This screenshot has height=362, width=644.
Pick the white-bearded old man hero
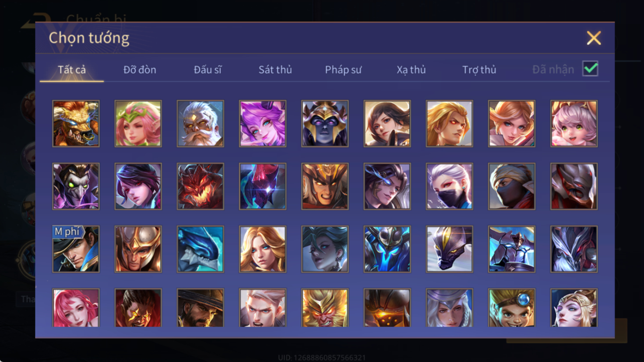point(201,123)
